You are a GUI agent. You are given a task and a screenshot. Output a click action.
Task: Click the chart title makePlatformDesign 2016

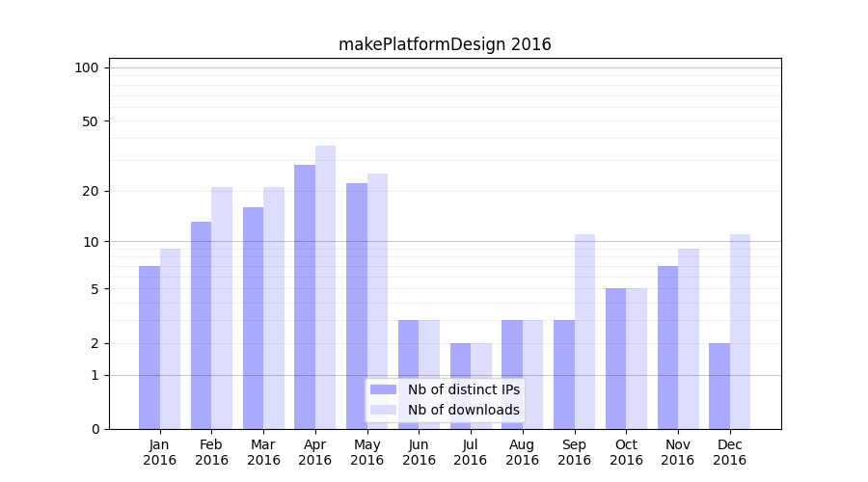point(445,44)
